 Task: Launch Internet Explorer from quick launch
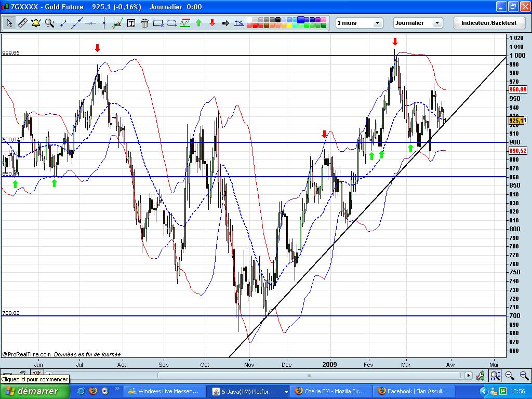[x=81, y=391]
